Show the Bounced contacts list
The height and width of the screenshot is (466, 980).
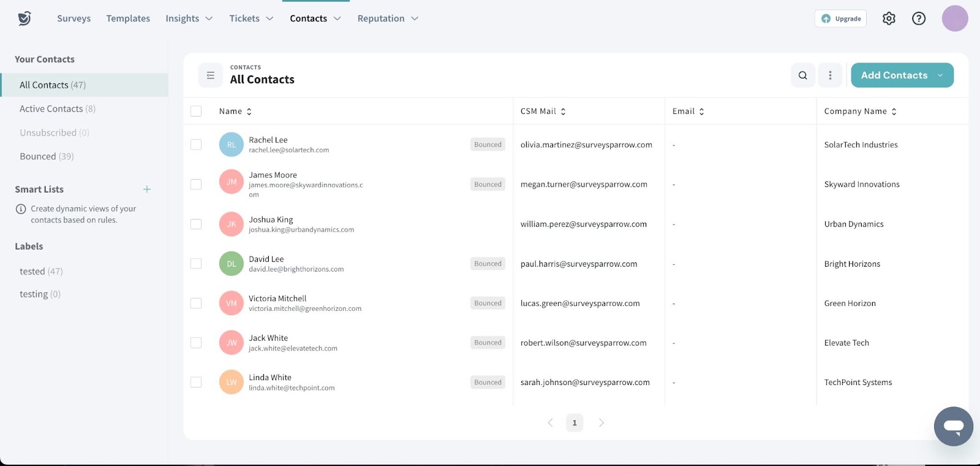47,156
